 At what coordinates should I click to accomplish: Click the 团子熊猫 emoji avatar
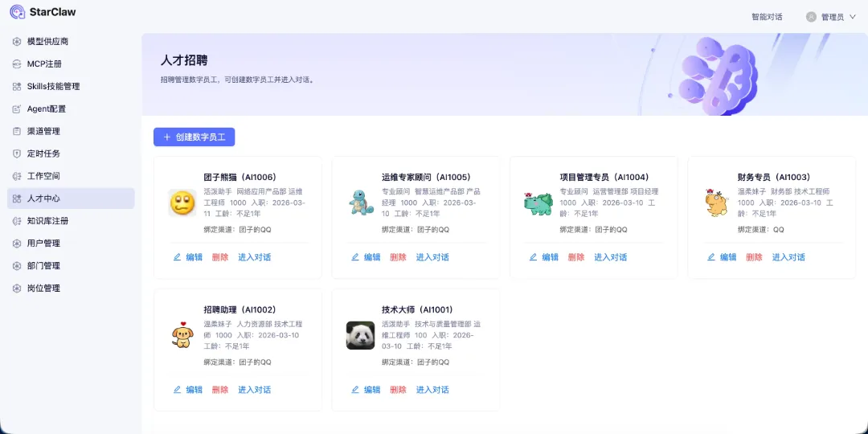182,203
